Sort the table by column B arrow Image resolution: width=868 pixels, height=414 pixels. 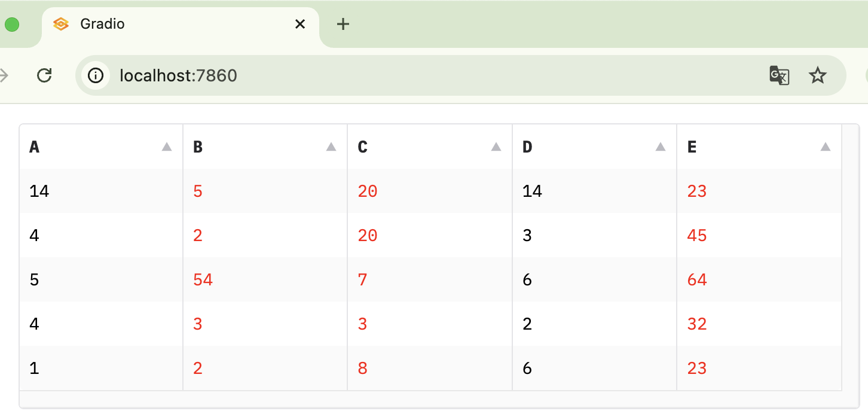[x=331, y=147]
